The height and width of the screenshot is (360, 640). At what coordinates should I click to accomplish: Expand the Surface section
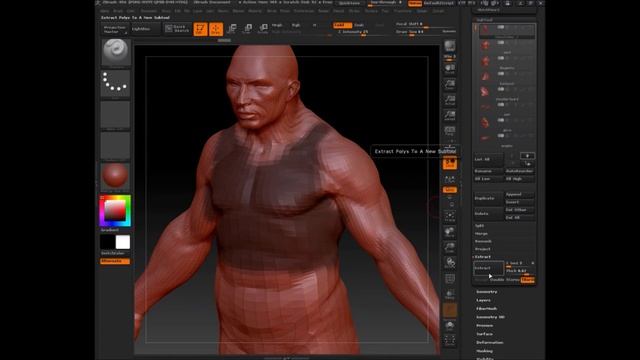(484, 334)
